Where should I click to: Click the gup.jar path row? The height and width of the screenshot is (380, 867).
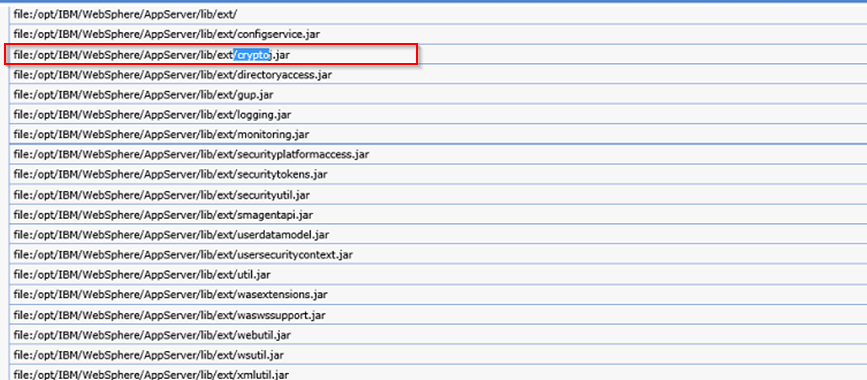[438, 95]
